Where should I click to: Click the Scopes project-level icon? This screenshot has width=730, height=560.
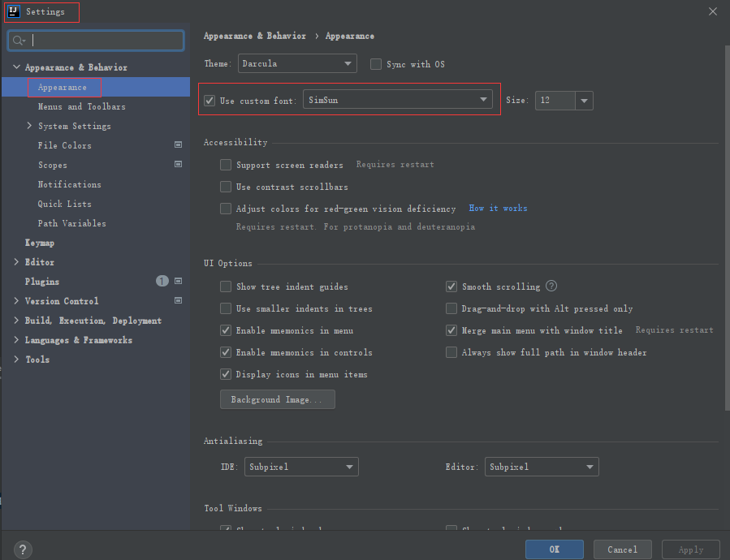[x=178, y=165]
